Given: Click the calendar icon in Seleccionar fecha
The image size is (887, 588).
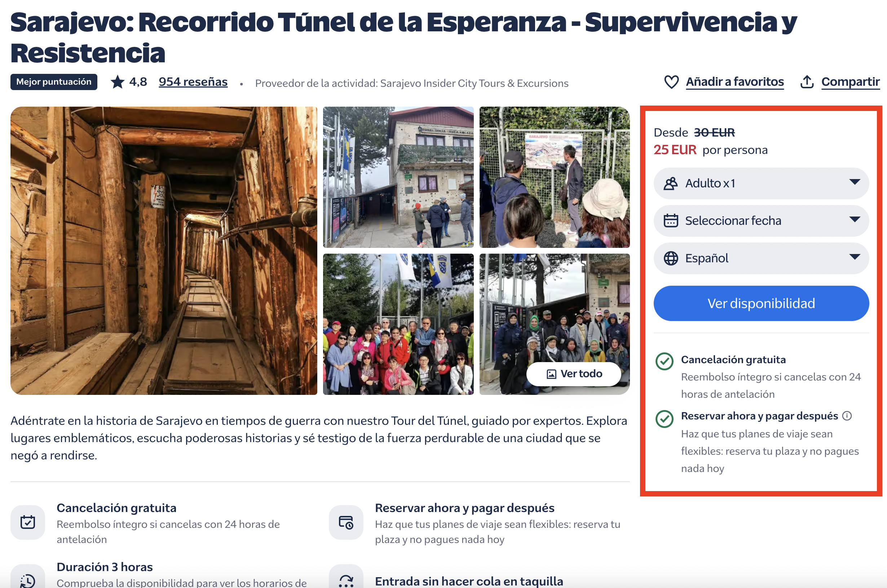Looking at the screenshot, I should (x=671, y=220).
